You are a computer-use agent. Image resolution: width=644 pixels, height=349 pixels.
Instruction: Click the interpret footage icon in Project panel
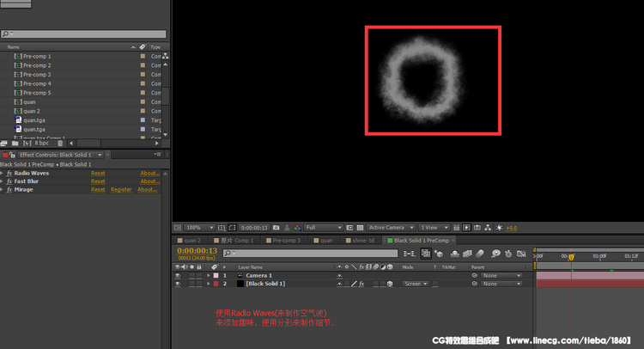[x=3, y=143]
